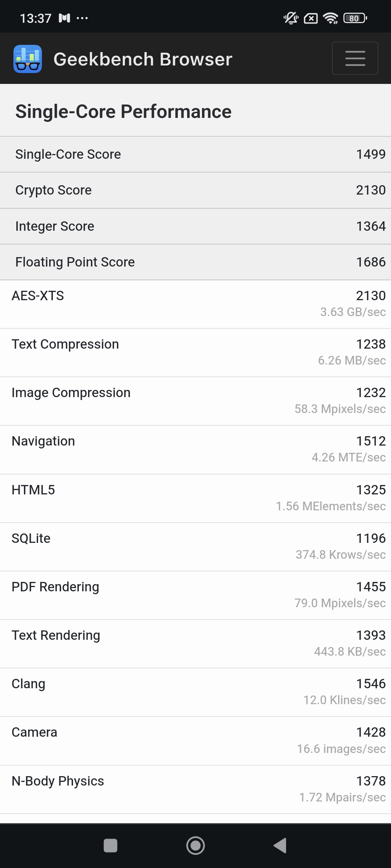Click the Text Compression result row
This screenshot has width=391, height=868.
coord(195,352)
